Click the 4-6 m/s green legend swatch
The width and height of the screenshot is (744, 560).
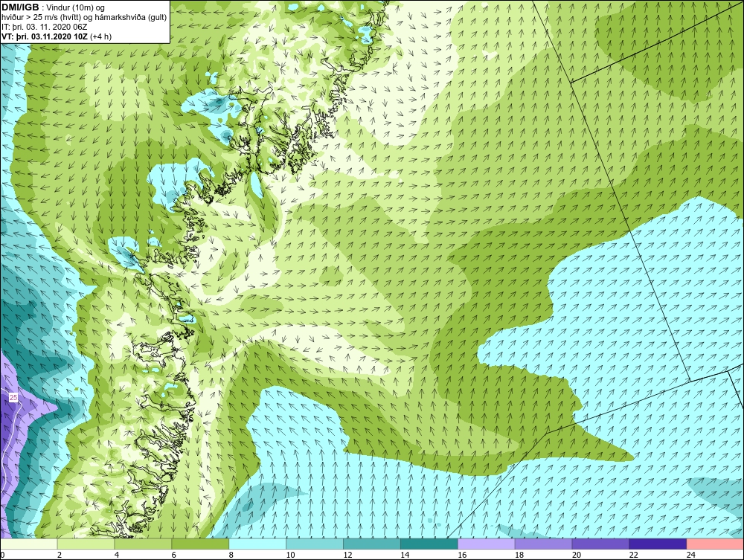pos(143,544)
